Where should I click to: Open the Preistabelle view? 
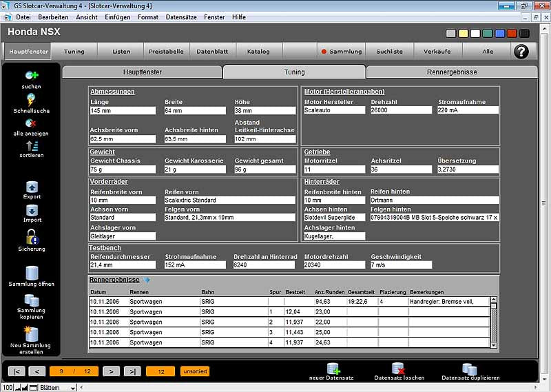tap(166, 52)
